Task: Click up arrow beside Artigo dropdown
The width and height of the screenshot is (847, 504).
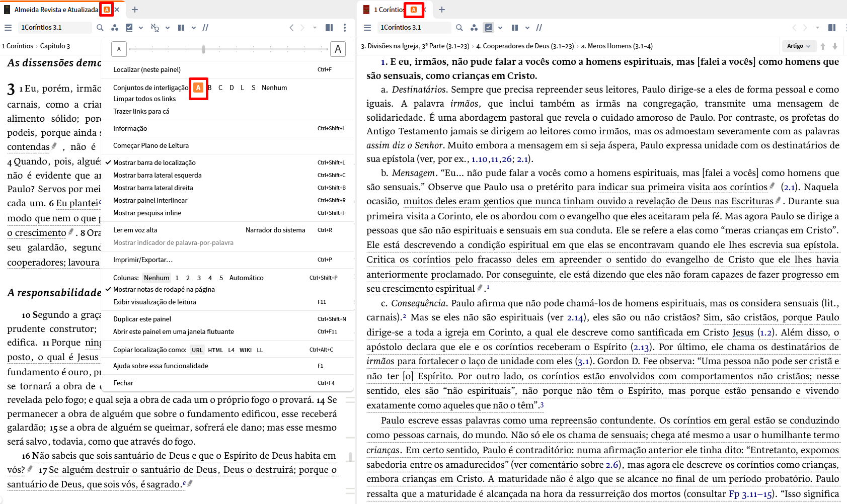Action: (823, 46)
